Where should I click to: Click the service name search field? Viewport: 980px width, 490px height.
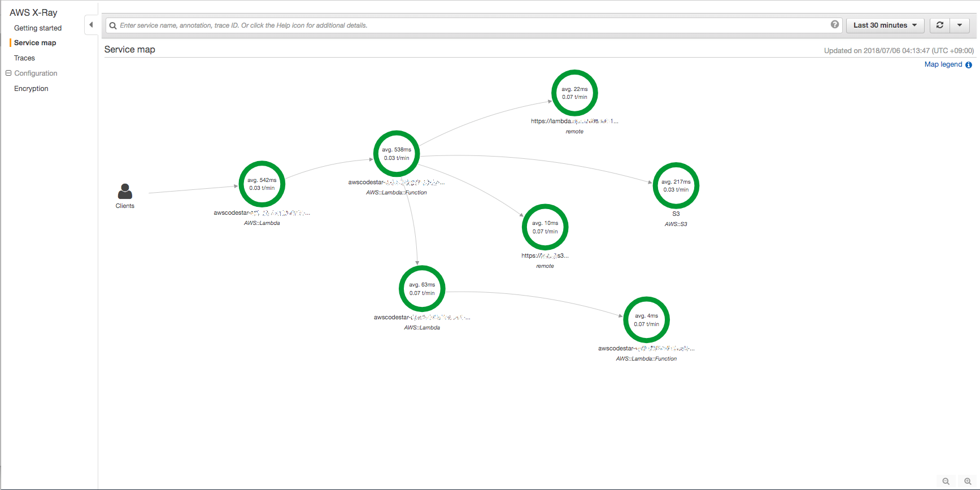pos(469,25)
